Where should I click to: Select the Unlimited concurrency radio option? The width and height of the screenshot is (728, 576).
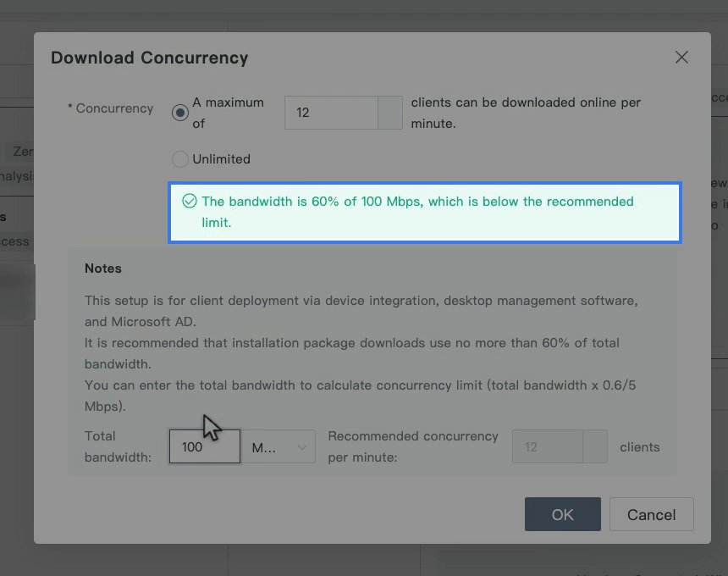pyautogui.click(x=179, y=159)
